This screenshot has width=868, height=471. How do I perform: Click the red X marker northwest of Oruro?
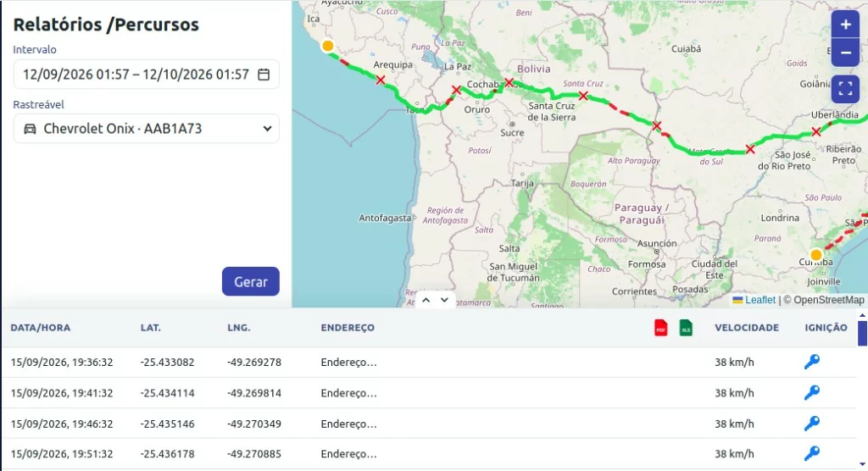click(x=456, y=90)
